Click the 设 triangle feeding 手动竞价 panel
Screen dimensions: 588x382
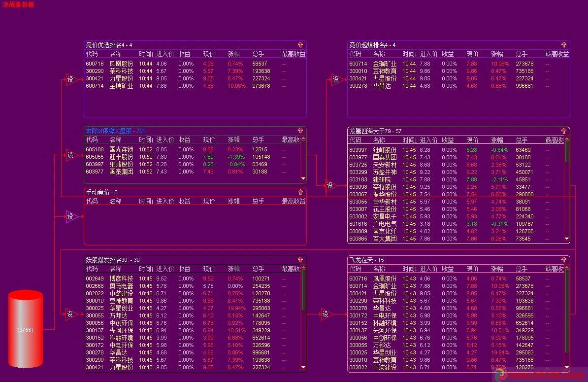tap(71, 216)
